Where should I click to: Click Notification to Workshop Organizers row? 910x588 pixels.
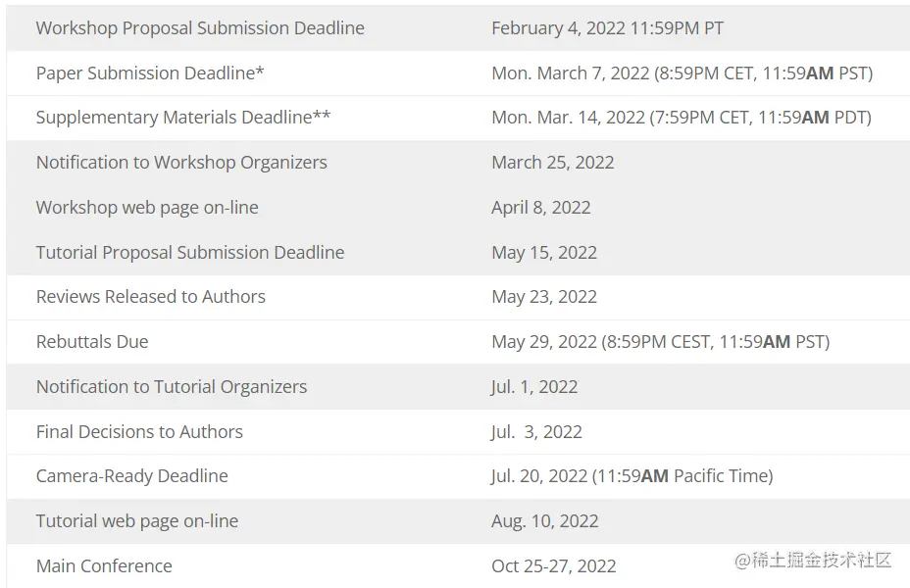[181, 163]
